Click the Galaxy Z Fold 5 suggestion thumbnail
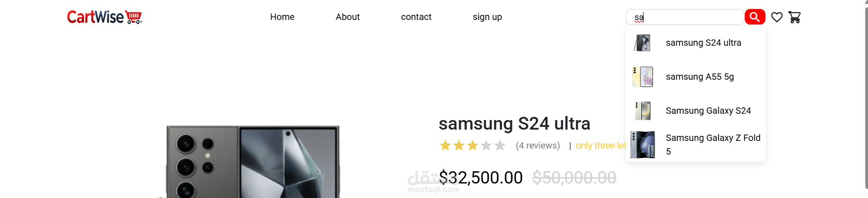 [642, 145]
